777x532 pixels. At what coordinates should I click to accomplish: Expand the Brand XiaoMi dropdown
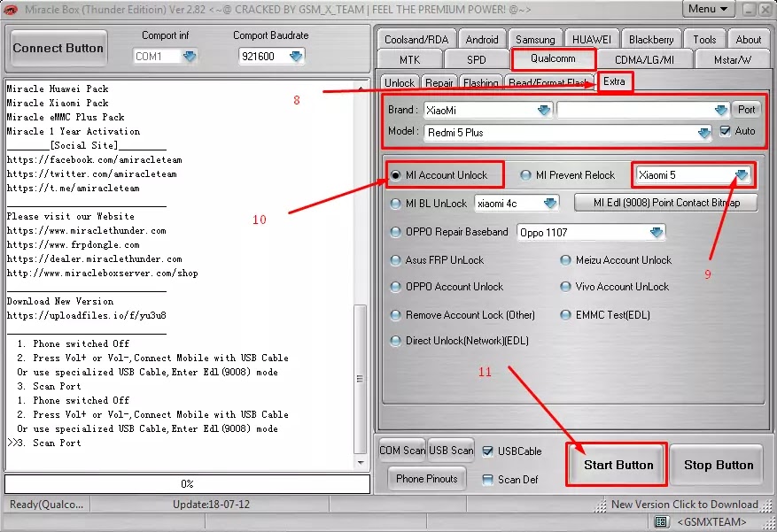[x=544, y=110]
